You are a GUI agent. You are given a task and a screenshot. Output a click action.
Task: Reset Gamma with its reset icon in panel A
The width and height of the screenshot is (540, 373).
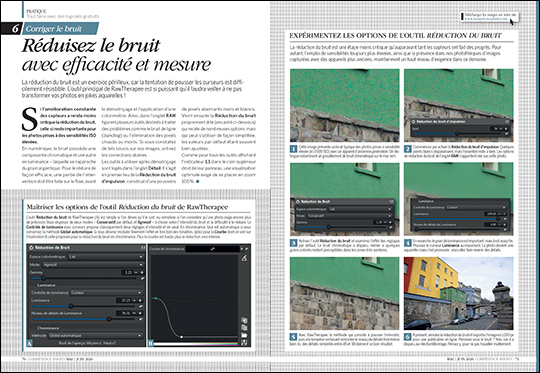pos(143,278)
